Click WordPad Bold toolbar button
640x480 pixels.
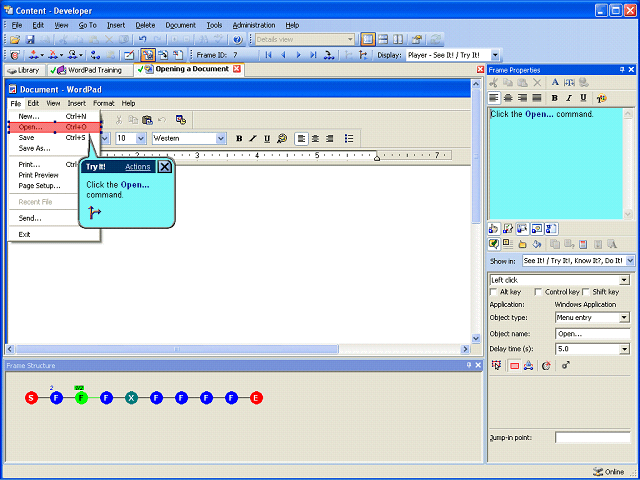click(239, 139)
